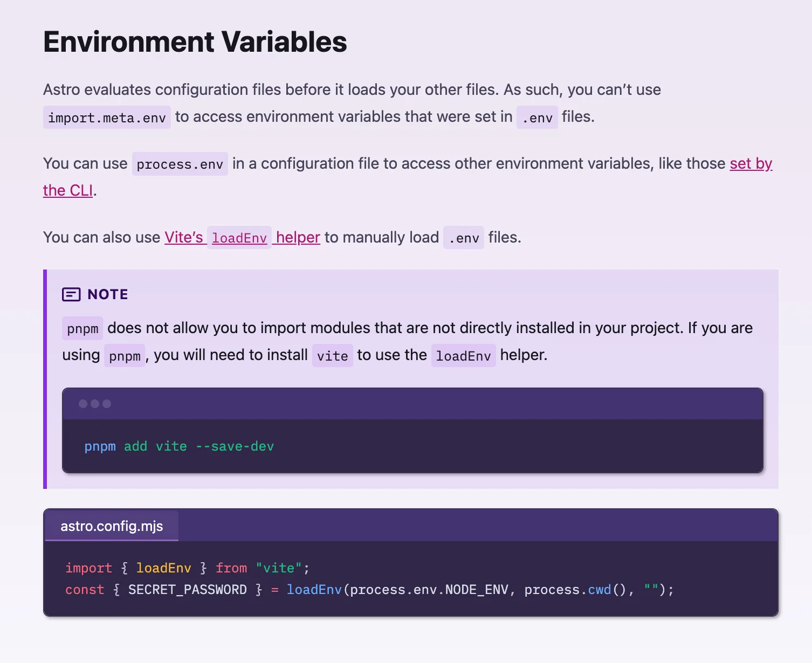Click the process.env inline code snippet
The height and width of the screenshot is (663, 812).
180,164
